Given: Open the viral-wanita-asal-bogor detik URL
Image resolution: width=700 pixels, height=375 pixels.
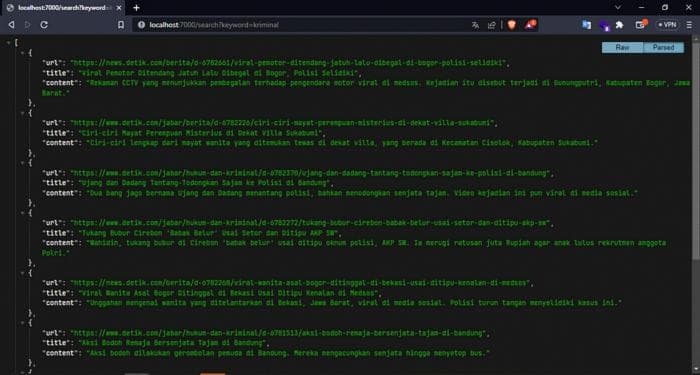Looking at the screenshot, I should point(300,283).
